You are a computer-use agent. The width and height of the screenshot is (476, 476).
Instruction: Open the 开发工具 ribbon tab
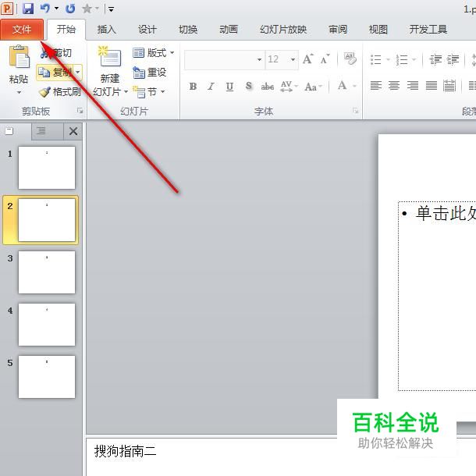point(428,30)
